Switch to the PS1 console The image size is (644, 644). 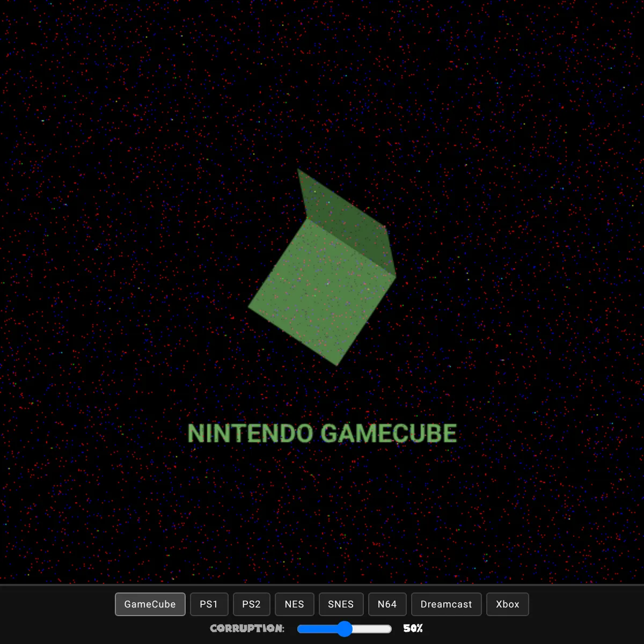pyautogui.click(x=209, y=604)
